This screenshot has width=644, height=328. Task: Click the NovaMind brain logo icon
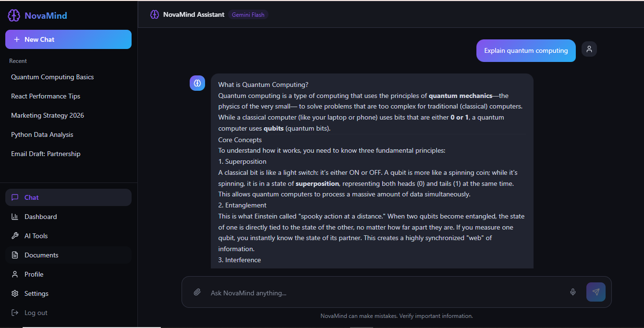[14, 15]
